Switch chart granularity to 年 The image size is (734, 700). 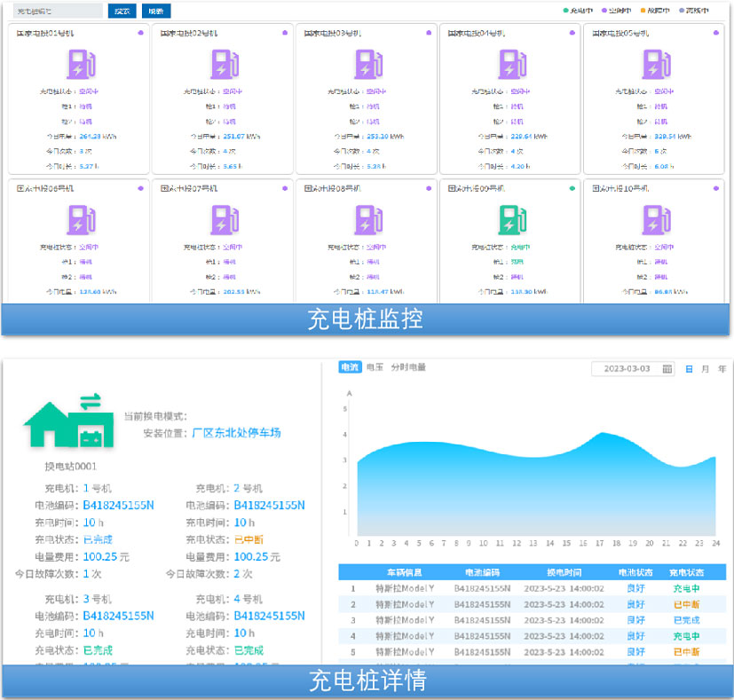click(x=722, y=368)
